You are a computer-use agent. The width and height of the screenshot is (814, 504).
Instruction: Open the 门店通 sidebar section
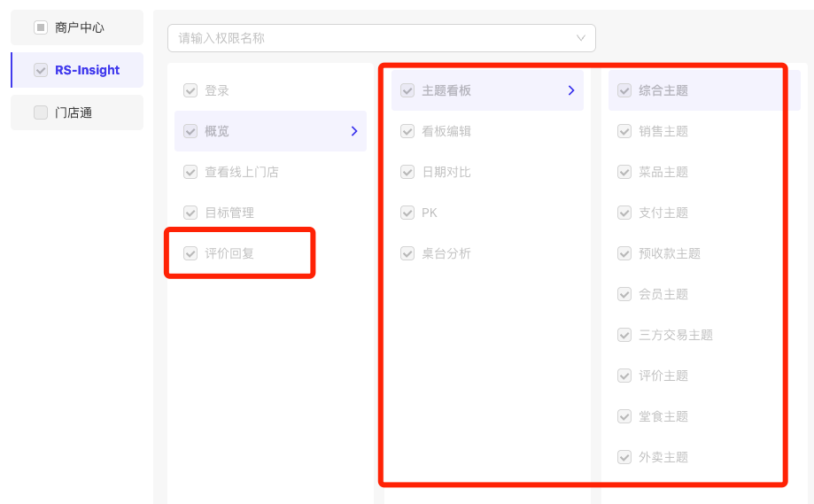(x=77, y=112)
